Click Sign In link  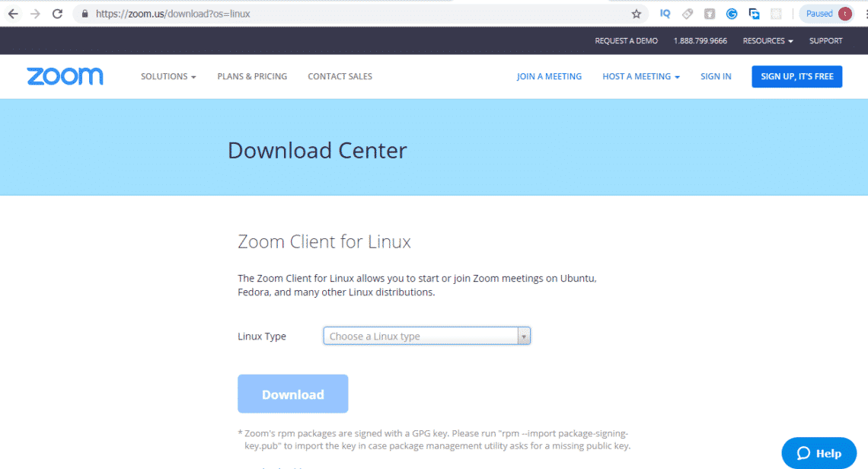click(716, 76)
